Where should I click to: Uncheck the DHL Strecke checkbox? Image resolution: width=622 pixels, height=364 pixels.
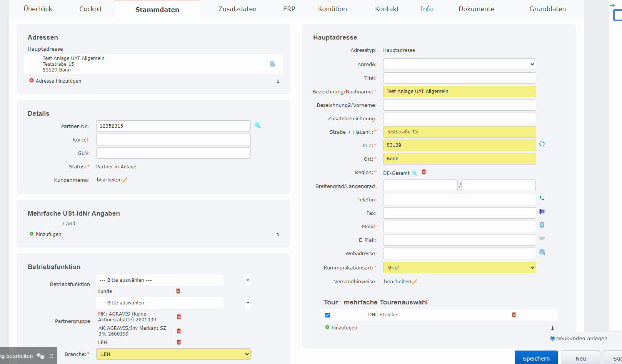tap(327, 315)
